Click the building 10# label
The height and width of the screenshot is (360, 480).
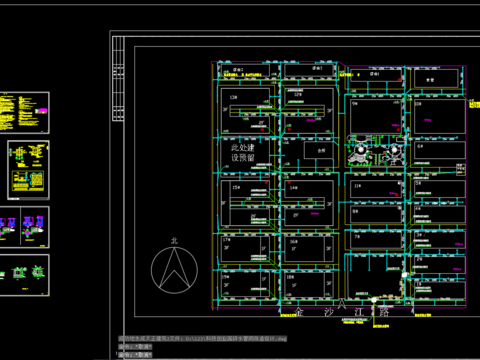coord(418,104)
